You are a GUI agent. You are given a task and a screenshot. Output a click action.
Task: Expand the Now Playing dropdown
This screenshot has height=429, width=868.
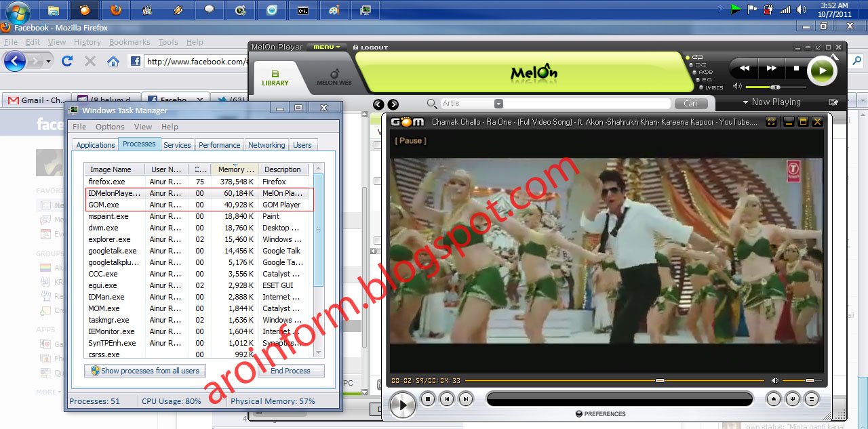[x=771, y=102]
